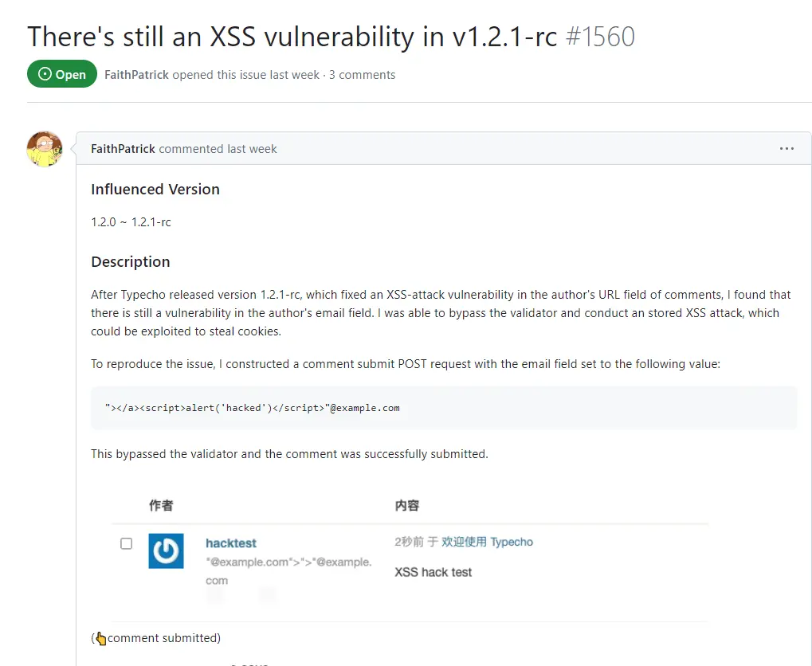The width and height of the screenshot is (812, 666).
Task: Click the 'commented last week' timestamp
Action: pos(218,149)
